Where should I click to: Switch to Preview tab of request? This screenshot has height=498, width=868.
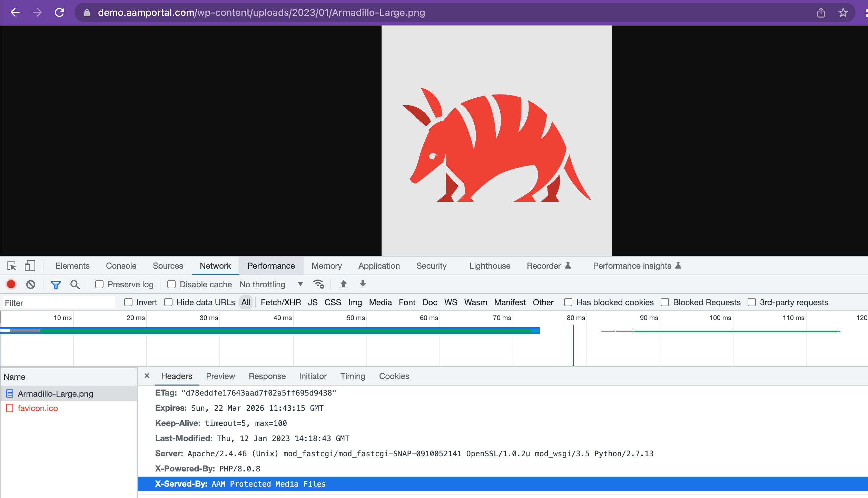[x=220, y=376]
